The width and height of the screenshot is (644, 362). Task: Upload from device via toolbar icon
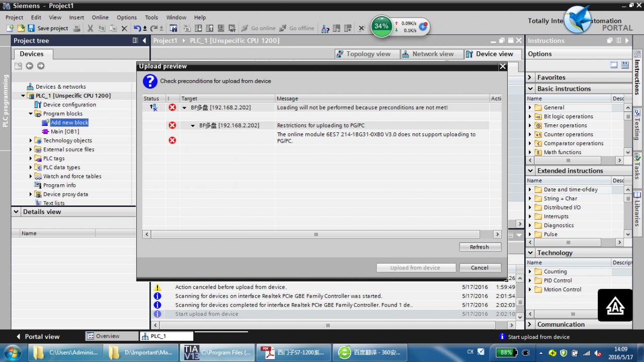click(x=209, y=28)
